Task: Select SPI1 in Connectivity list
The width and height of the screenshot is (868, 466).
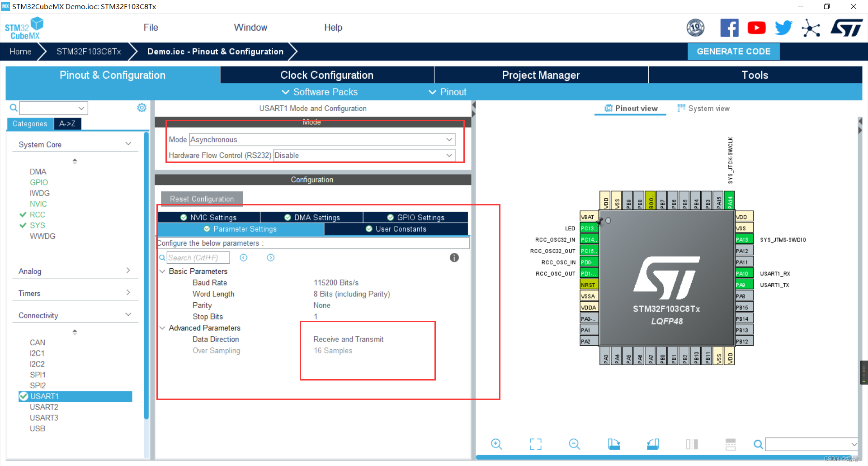Action: (38, 375)
